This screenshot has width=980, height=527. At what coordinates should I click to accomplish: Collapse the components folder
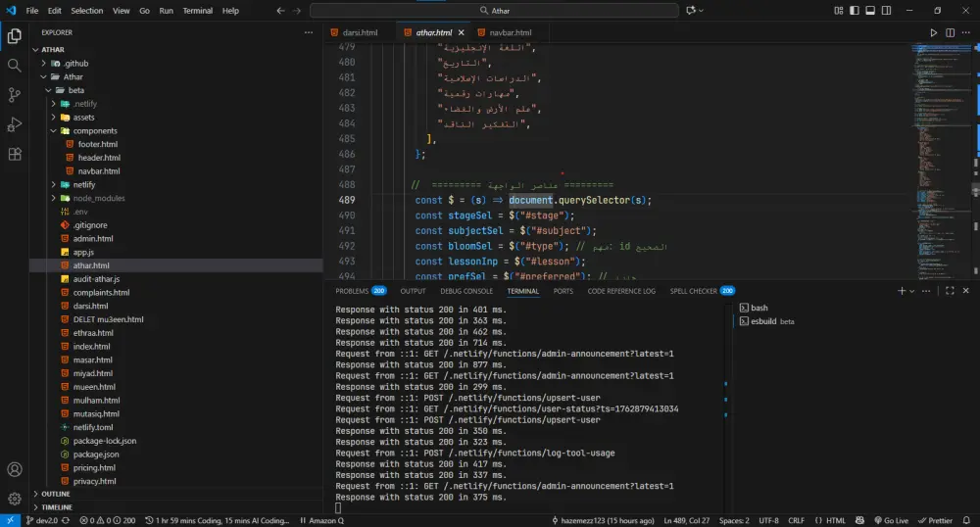click(95, 130)
